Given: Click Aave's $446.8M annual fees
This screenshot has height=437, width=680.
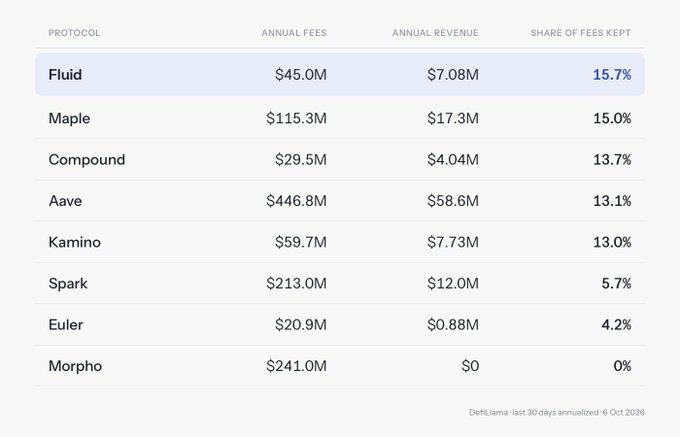Looking at the screenshot, I should coord(296,201).
